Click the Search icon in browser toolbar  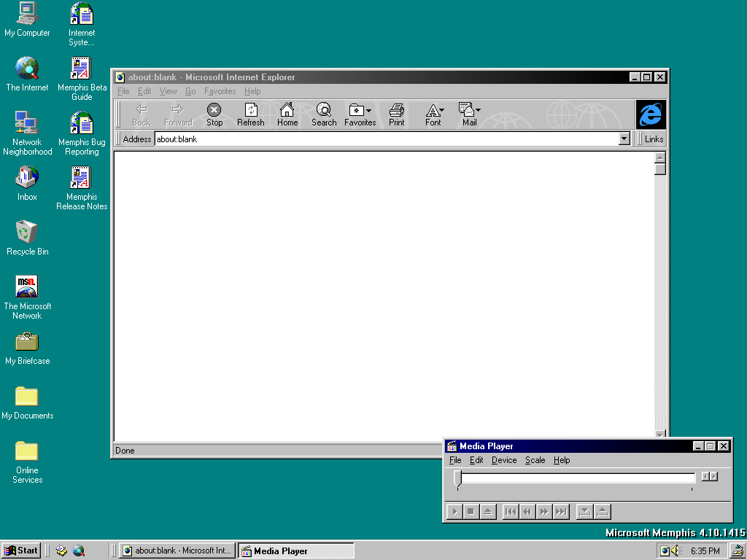pyautogui.click(x=324, y=114)
